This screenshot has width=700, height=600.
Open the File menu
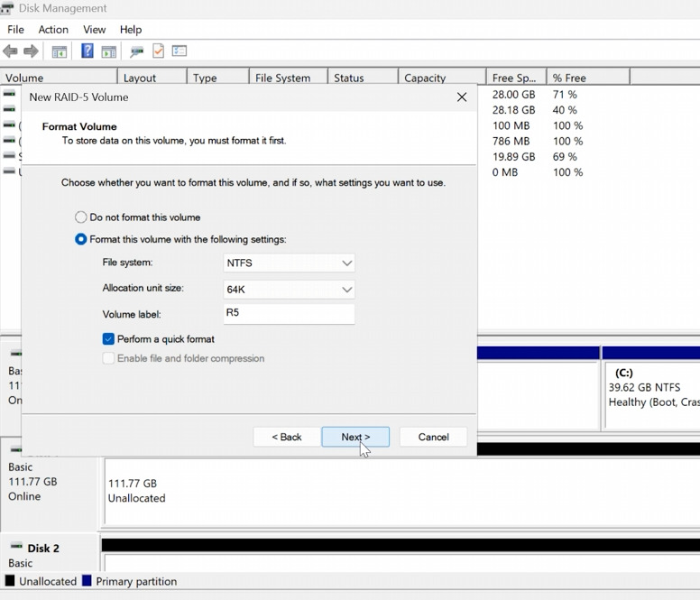point(15,30)
